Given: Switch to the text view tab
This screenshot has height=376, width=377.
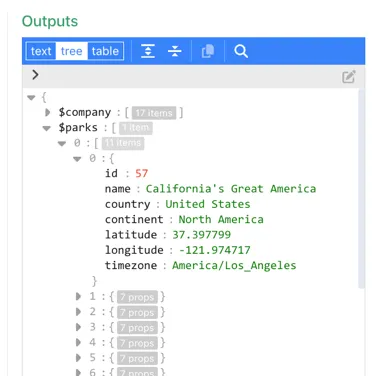Looking at the screenshot, I should click(x=41, y=51).
